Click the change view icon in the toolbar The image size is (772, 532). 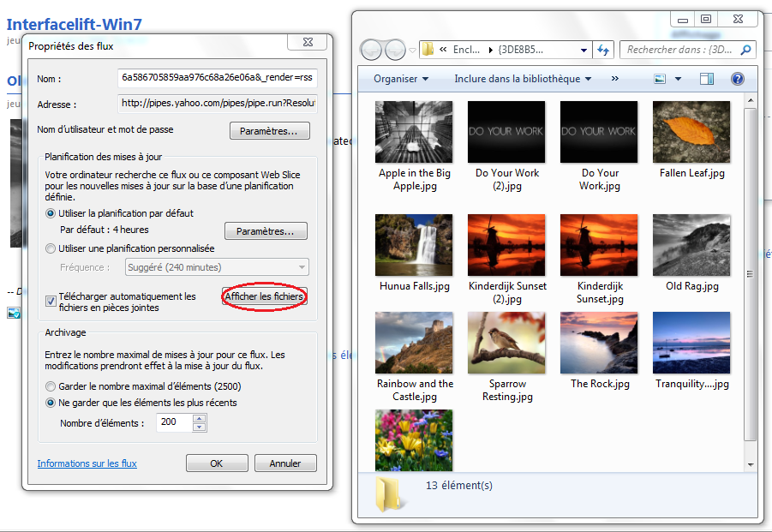tap(660, 79)
